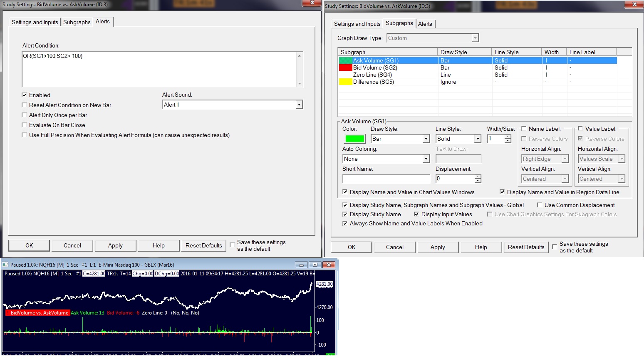Viewport: 644px width, 362px height.
Task: Toggle Name Label checkbox
Action: [x=524, y=129]
